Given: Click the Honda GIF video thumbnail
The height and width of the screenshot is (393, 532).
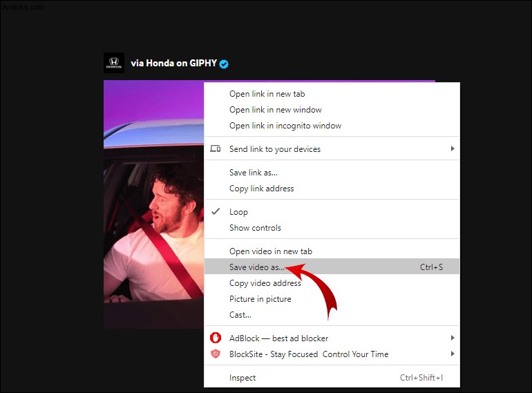Looking at the screenshot, I should 153,204.
